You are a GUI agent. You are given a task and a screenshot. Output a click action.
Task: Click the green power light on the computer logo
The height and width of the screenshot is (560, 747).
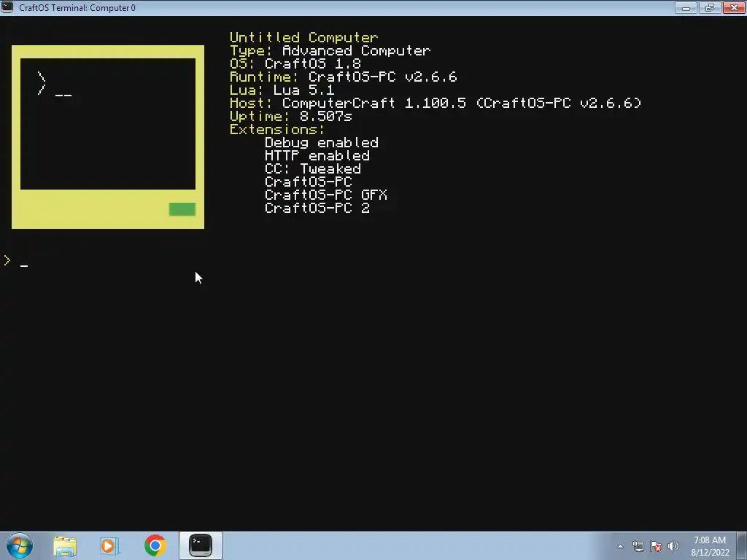(182, 209)
